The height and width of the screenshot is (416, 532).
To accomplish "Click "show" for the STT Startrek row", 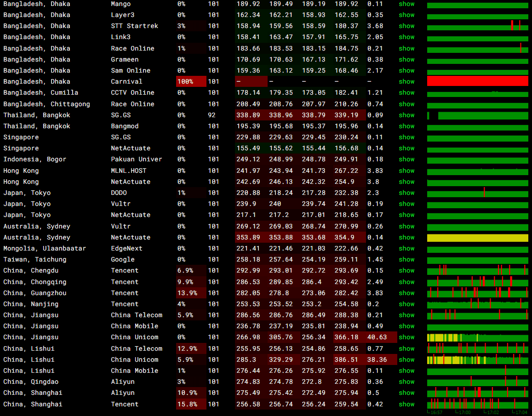I will [x=406, y=26].
